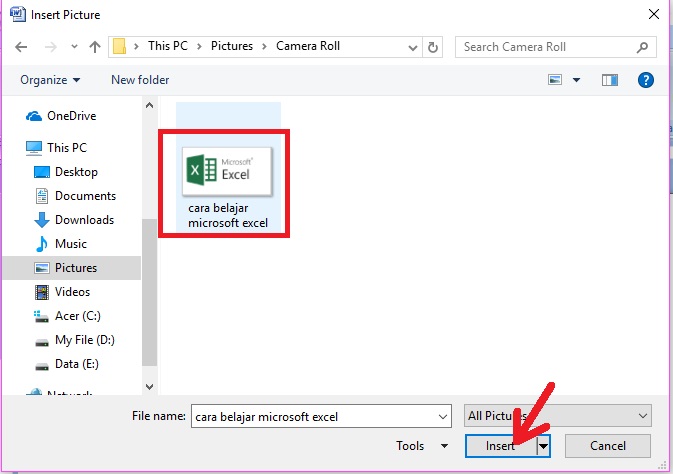Click the forward navigation arrow
Image resolution: width=673 pixels, height=474 pixels.
[51, 47]
